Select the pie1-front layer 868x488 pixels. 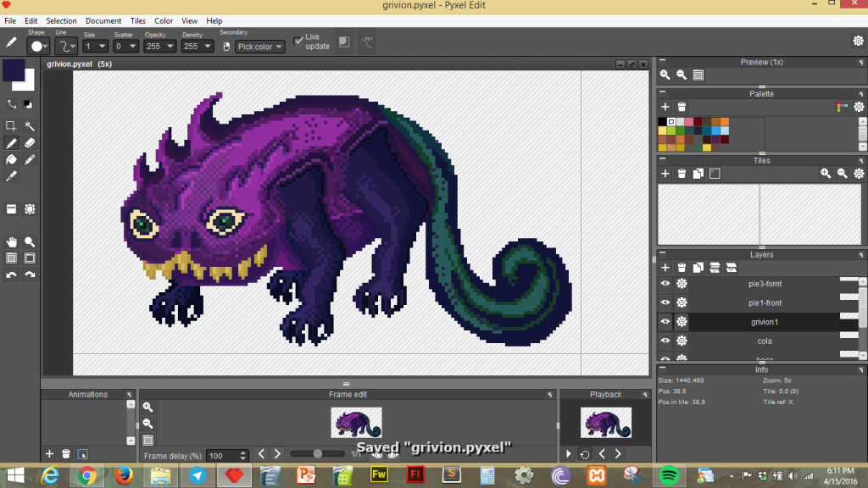pos(765,302)
